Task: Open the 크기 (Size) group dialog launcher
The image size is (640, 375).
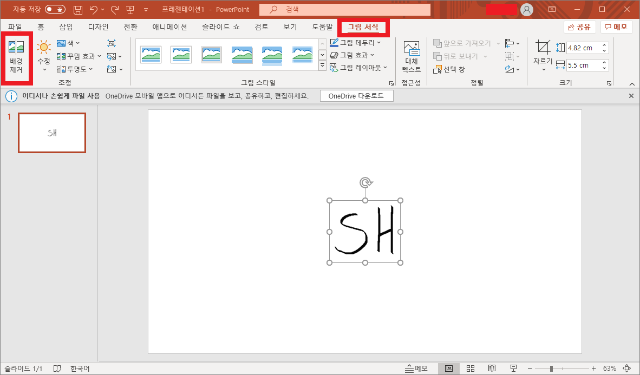Action: [609, 83]
